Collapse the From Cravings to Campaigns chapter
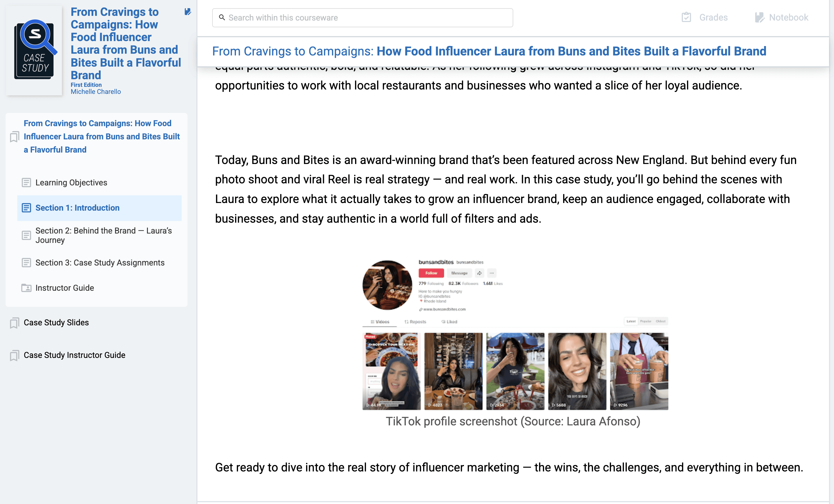 (x=102, y=136)
